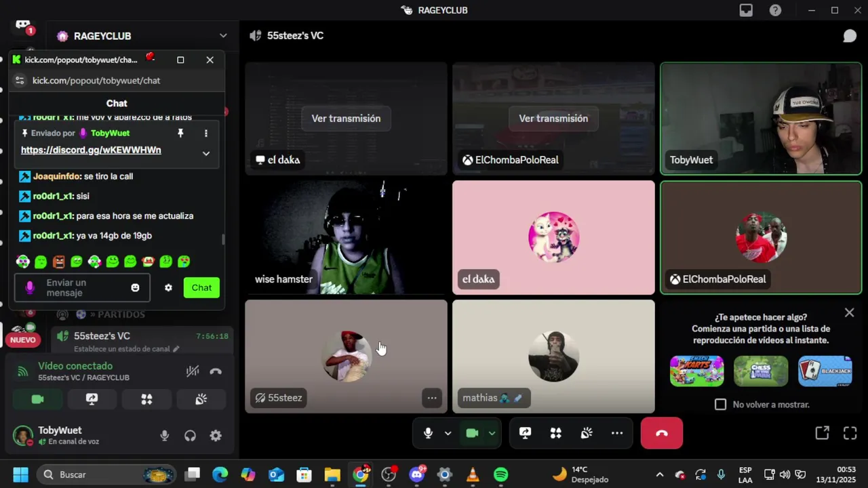The width and height of the screenshot is (868, 488).
Task: Enter fullscreen for the call view
Action: point(850,433)
